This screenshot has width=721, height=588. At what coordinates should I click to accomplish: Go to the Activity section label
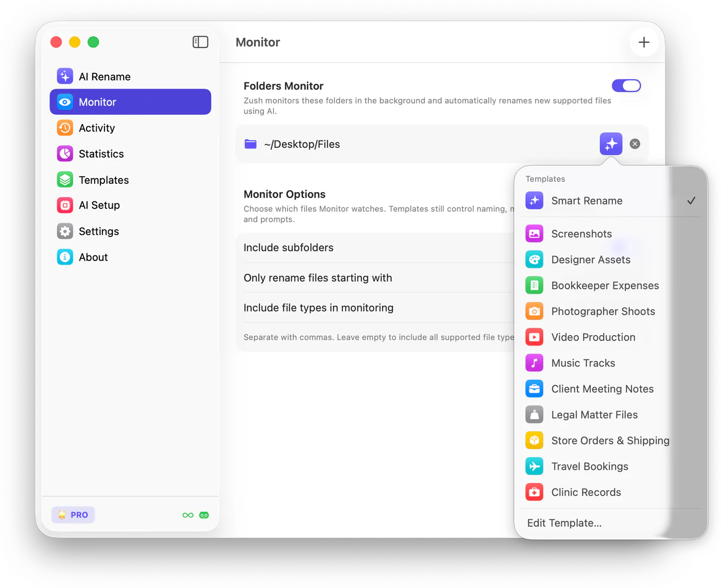97,128
